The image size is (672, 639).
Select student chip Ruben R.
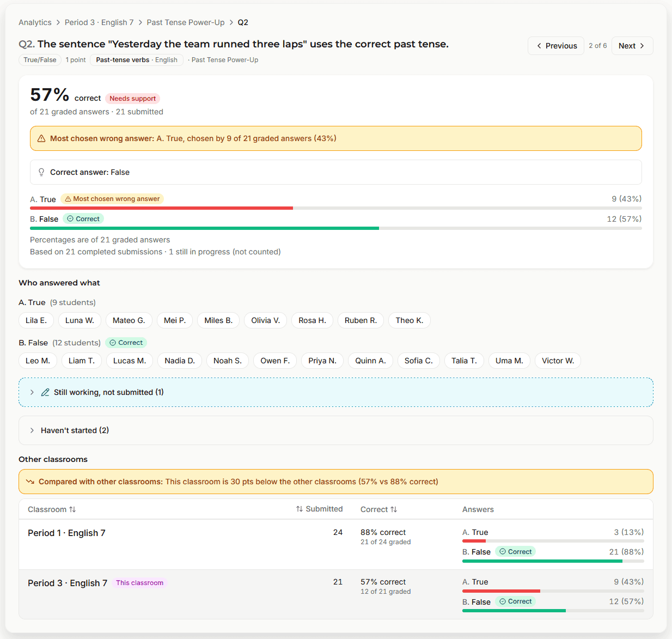click(361, 320)
